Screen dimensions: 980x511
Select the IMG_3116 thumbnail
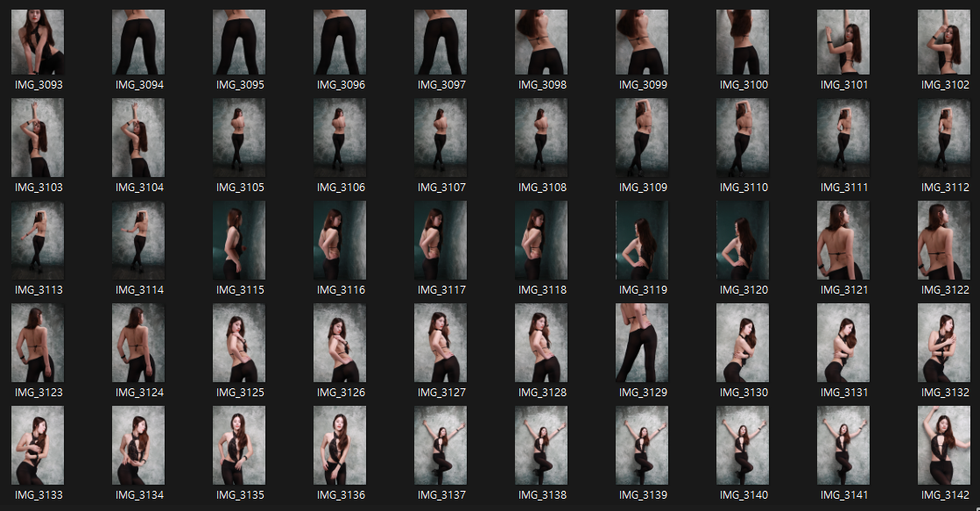340,240
